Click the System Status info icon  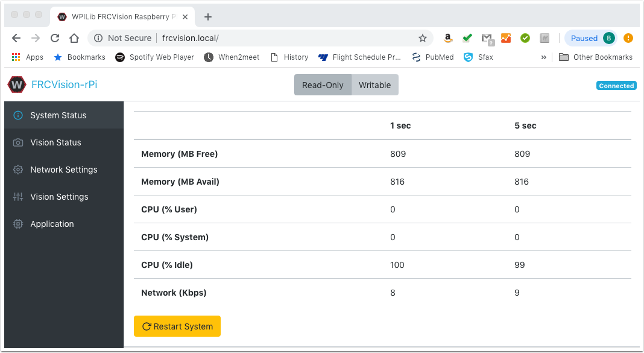[18, 115]
